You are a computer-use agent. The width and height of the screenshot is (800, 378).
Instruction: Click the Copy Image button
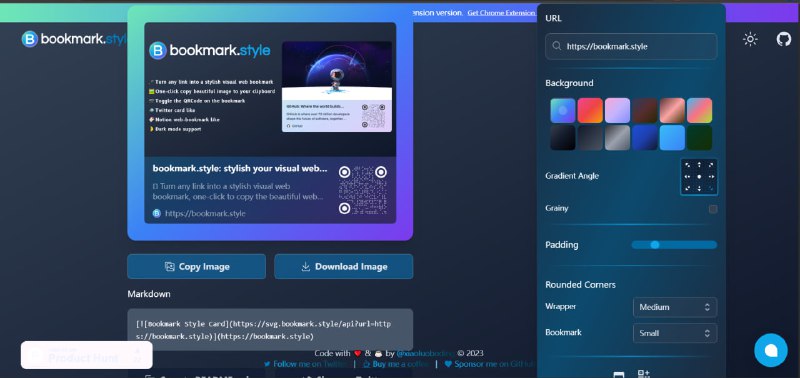click(196, 266)
